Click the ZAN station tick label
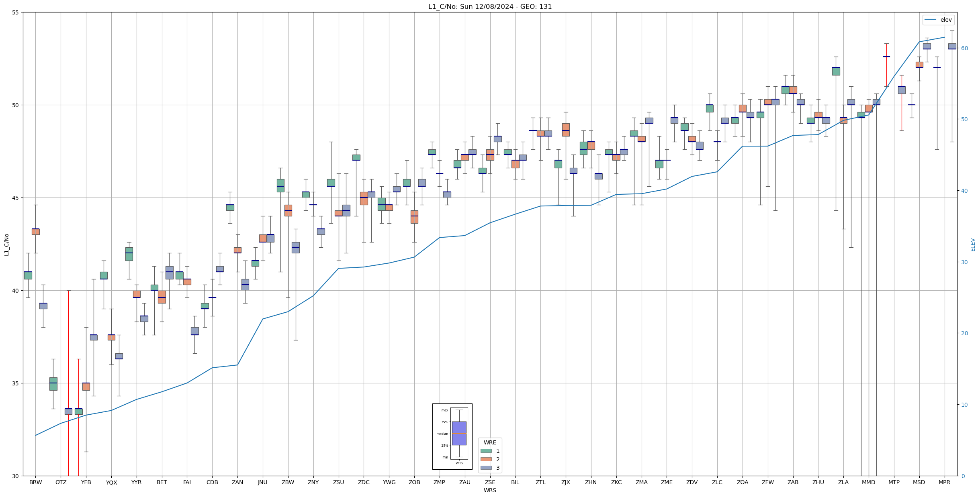The image size is (980, 497). (237, 482)
